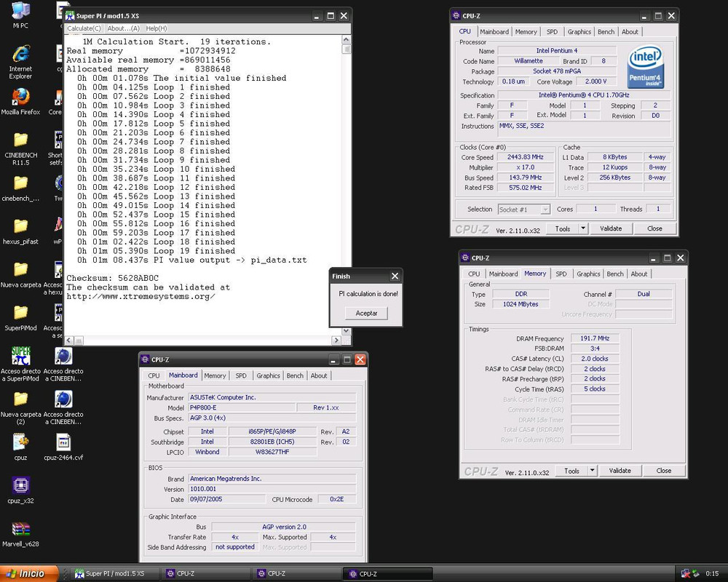Image resolution: width=728 pixels, height=582 pixels.
Task: Click CPU-Z icon in Mainboard window title
Action: pos(145,359)
